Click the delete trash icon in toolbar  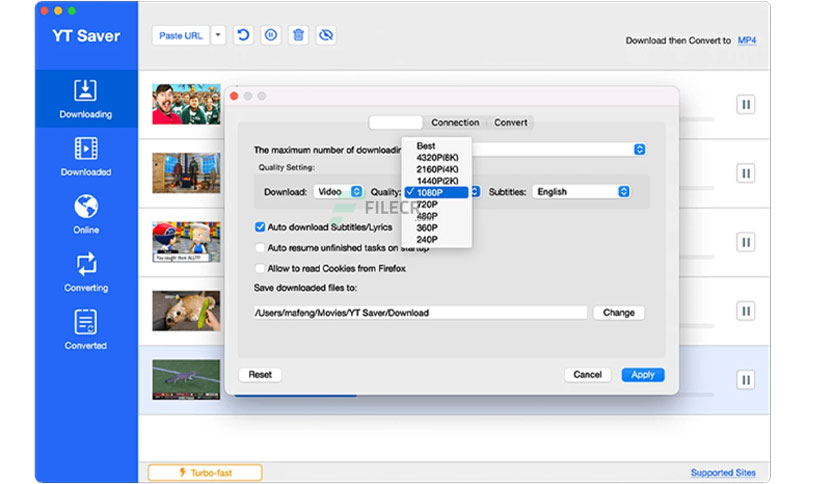pos(299,35)
